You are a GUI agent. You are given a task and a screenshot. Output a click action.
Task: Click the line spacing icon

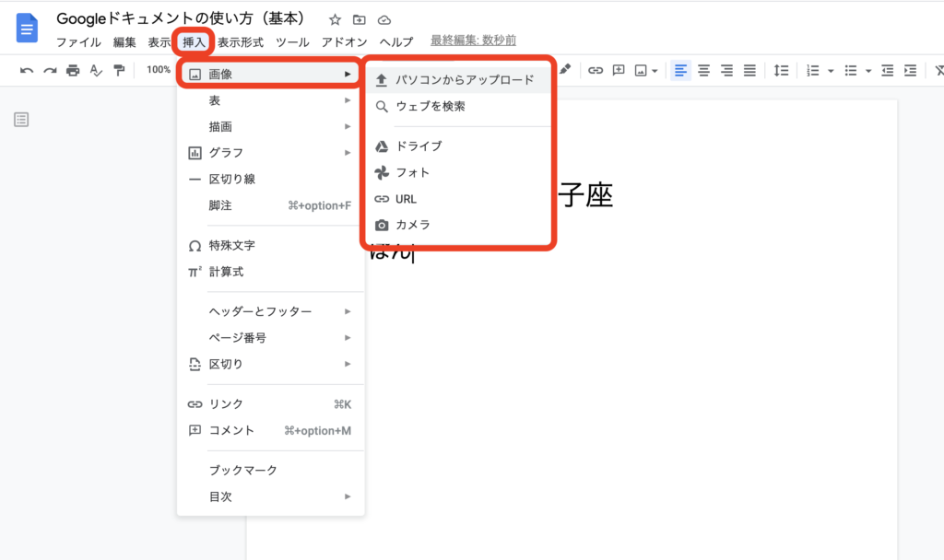(x=783, y=70)
